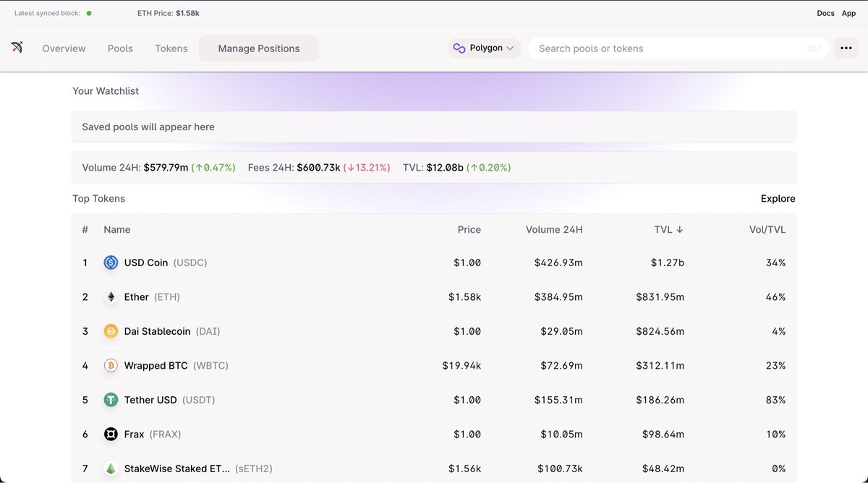Select the Manage Positions tab

(x=259, y=48)
